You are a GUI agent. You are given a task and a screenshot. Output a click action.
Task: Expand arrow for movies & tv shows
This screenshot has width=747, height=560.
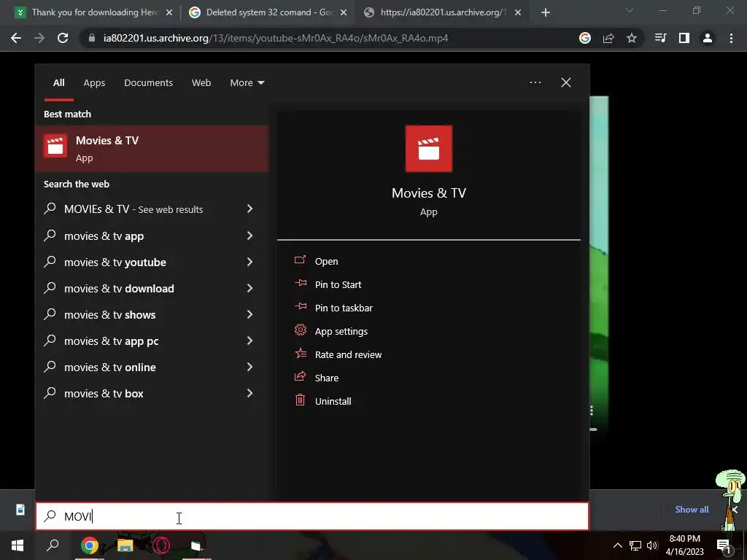[249, 314]
